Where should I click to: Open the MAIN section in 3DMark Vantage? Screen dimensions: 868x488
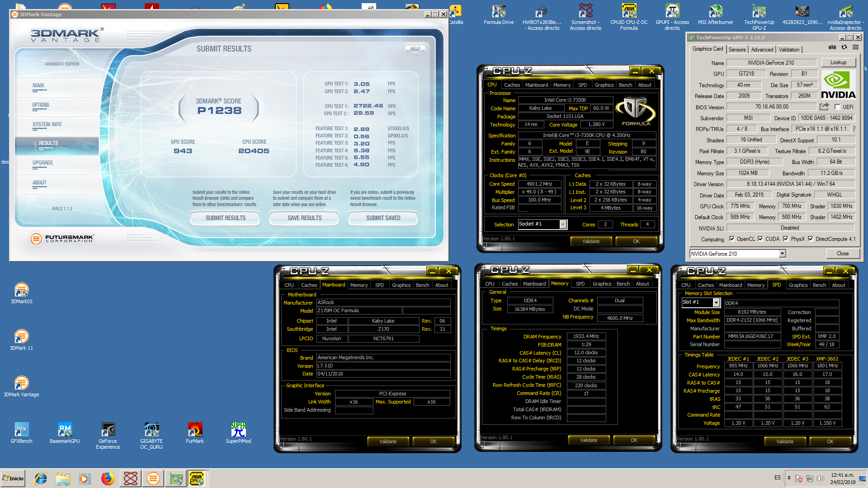(x=38, y=85)
